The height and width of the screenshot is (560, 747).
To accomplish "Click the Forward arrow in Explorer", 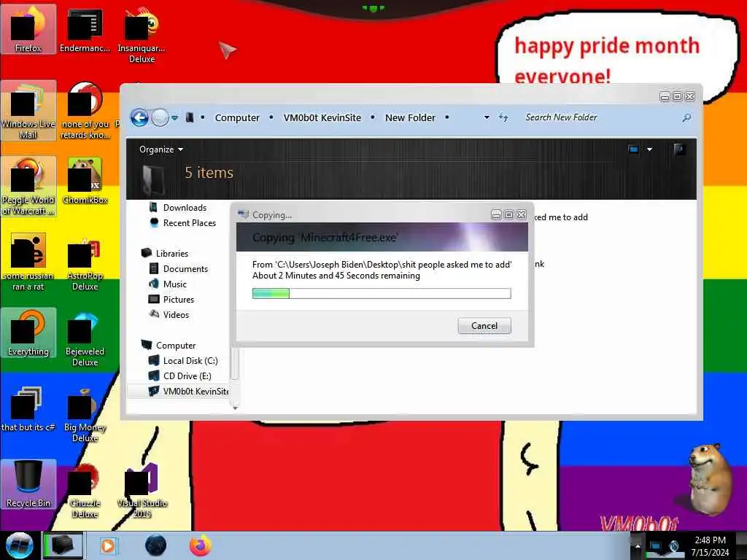I will (160, 117).
